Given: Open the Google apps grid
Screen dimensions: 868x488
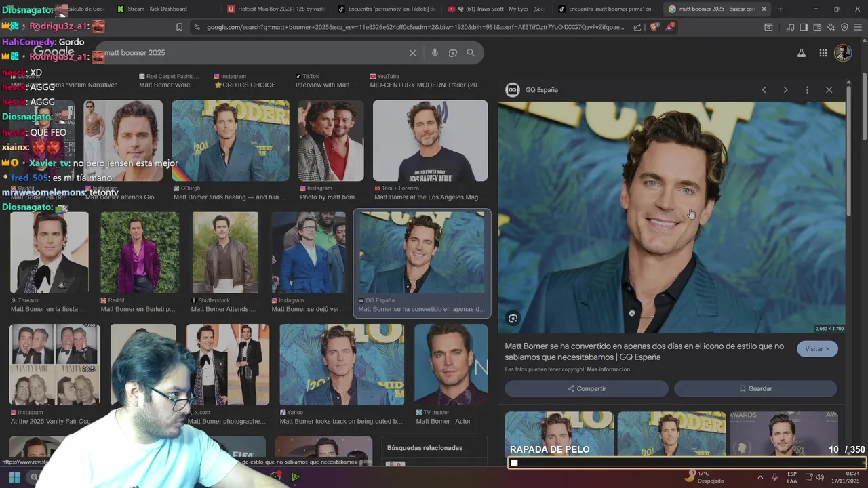Looking at the screenshot, I should pos(823,53).
